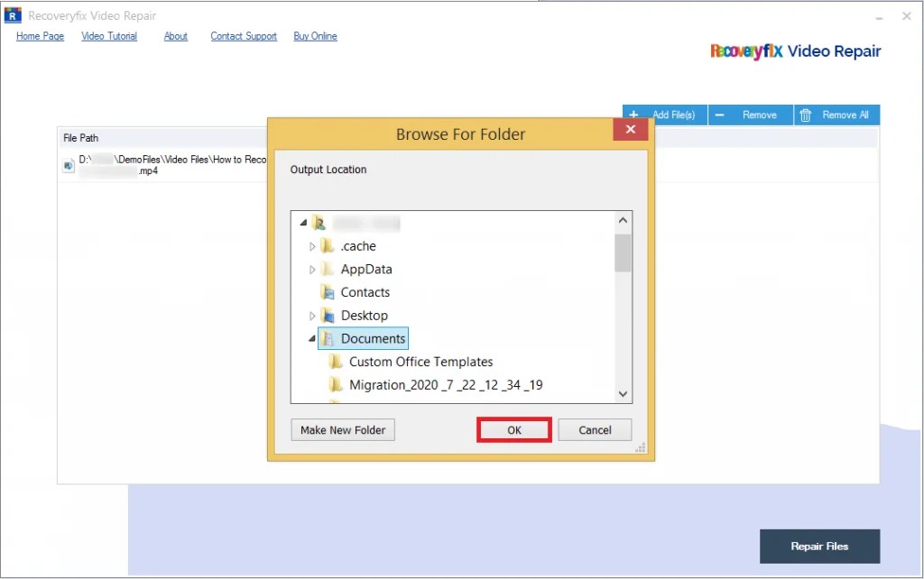Confirm folder selection with OK
This screenshot has height=579, width=924.
pyautogui.click(x=513, y=430)
